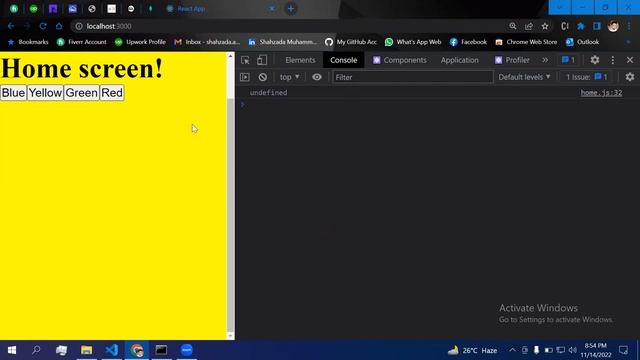Open the Application tab
This screenshot has width=640, height=360.
[x=460, y=60]
